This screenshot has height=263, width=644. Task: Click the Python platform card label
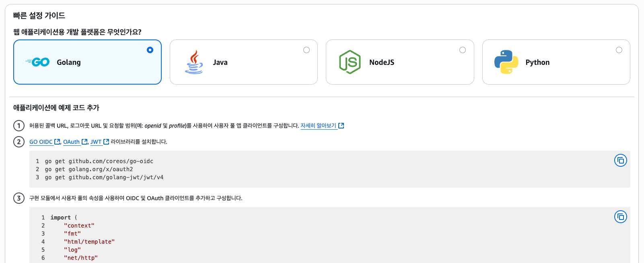(537, 62)
